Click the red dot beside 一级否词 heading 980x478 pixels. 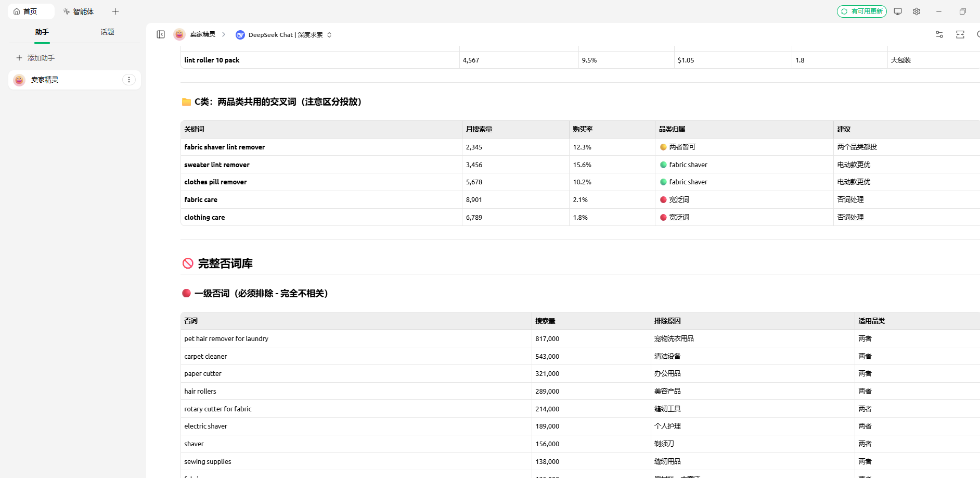point(186,293)
